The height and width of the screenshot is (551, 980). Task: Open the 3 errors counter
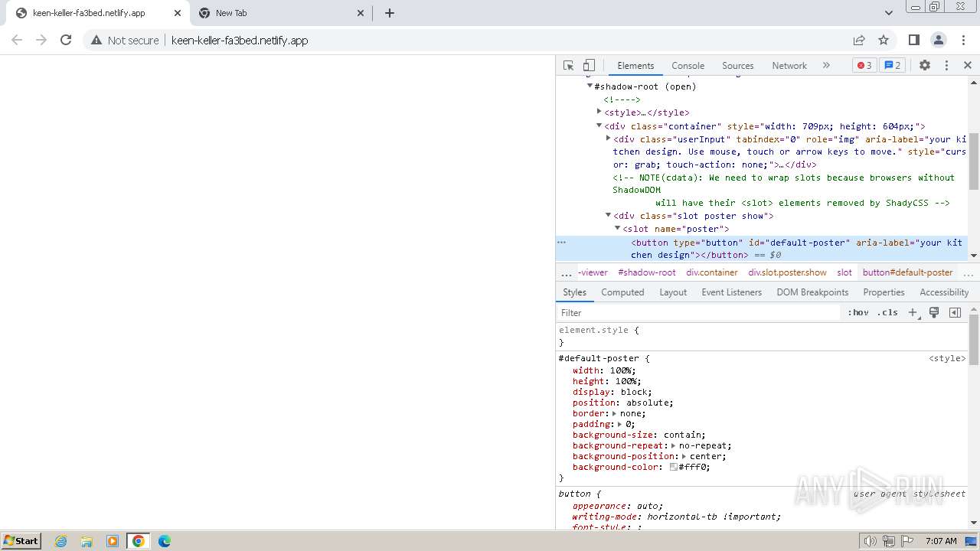point(864,66)
